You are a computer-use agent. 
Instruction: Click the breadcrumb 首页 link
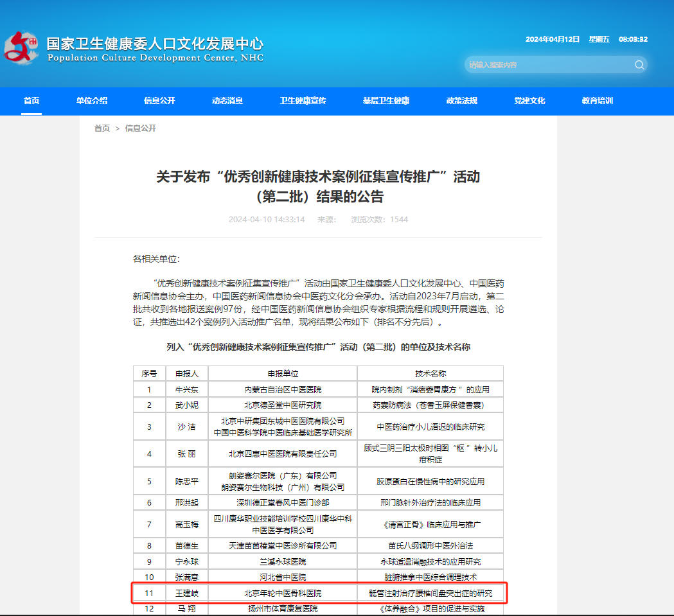101,128
